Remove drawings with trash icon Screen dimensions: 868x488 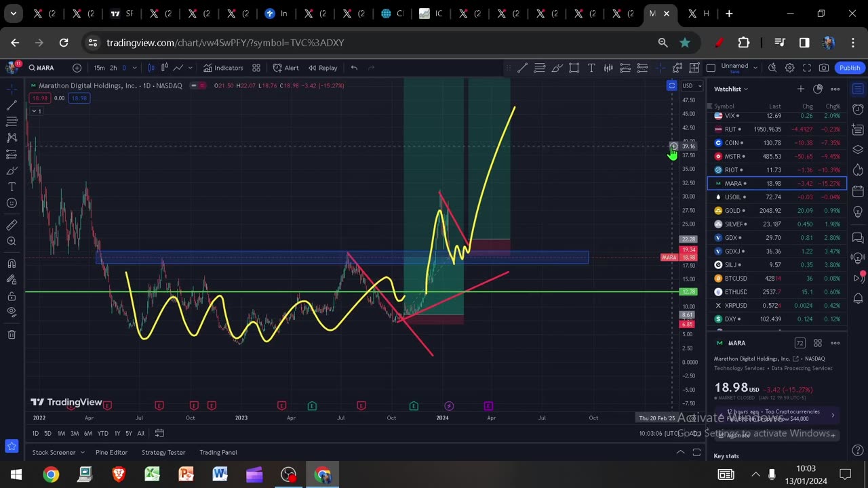(x=12, y=335)
